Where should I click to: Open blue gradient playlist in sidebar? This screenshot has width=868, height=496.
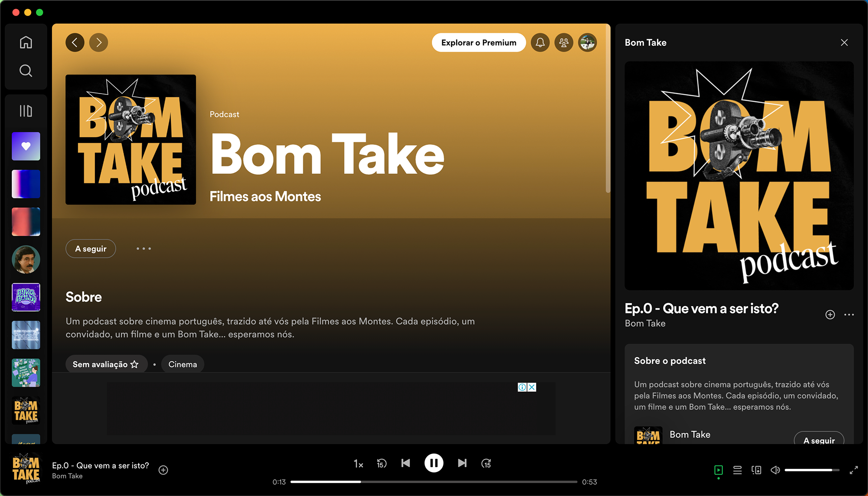click(x=26, y=184)
